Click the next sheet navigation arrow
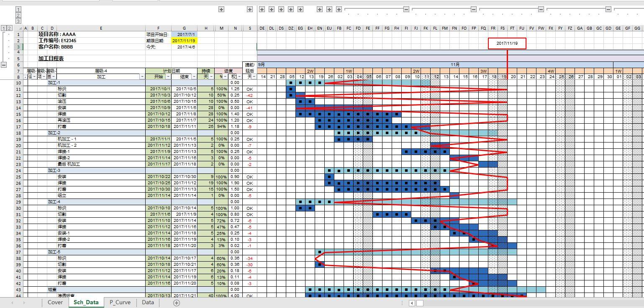Image resolution: width=644 pixels, height=308 pixels. [x=24, y=303]
